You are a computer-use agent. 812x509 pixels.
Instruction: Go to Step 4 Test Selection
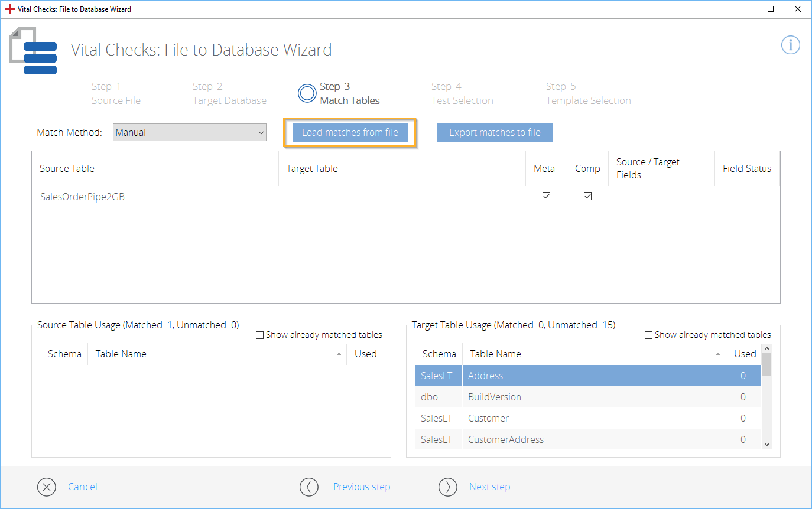(462, 93)
